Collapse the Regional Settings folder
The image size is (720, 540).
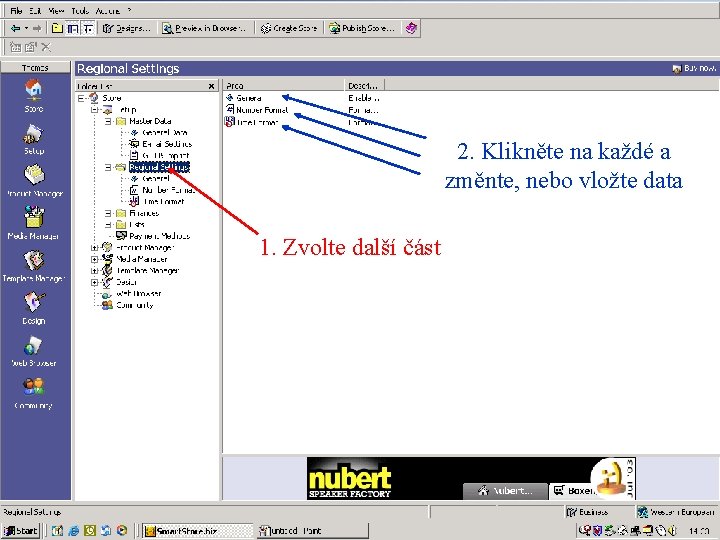click(108, 167)
